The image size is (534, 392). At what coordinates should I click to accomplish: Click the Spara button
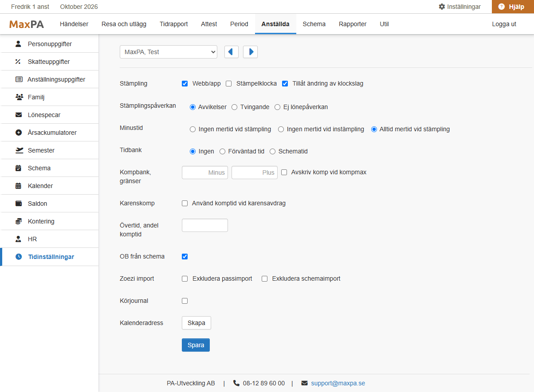coord(196,345)
